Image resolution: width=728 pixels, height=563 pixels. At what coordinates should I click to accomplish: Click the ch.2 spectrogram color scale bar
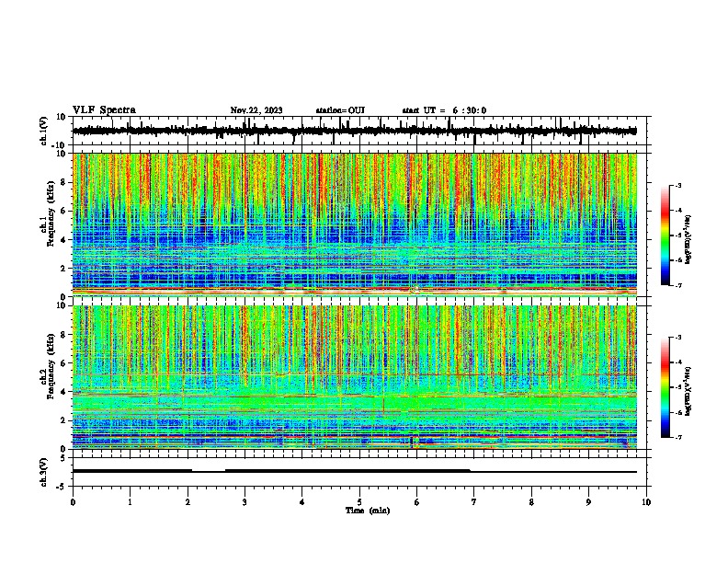pyautogui.click(x=665, y=387)
